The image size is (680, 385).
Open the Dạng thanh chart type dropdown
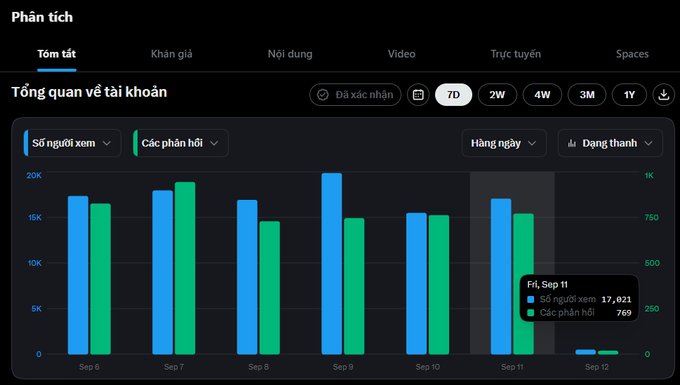click(x=610, y=143)
